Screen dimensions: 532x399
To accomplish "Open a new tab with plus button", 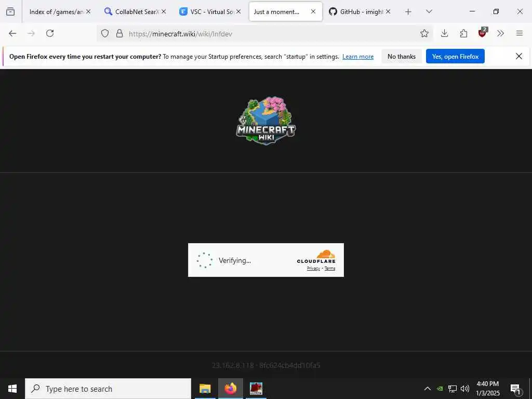I will 408,12.
